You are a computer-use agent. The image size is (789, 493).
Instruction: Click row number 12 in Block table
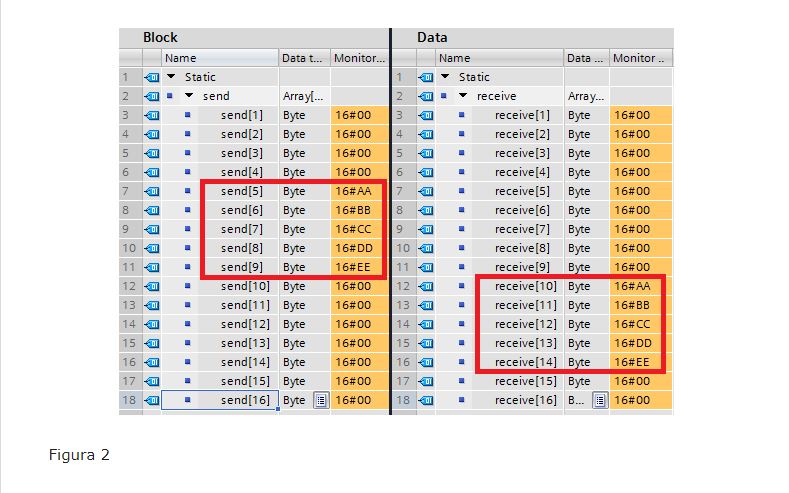click(x=129, y=286)
